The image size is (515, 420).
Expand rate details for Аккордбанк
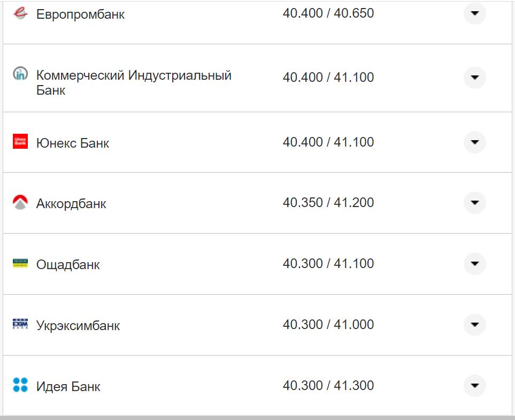pos(474,202)
